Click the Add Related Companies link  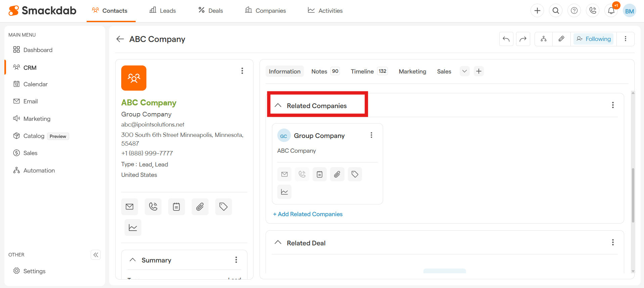308,214
